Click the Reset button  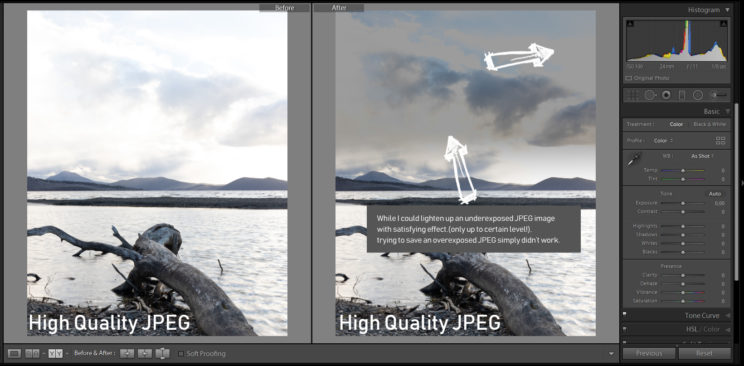coord(704,353)
